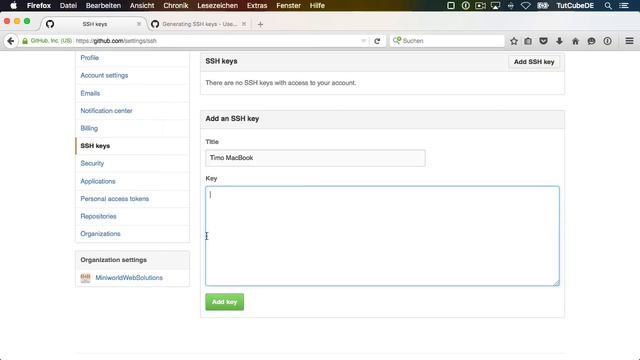This screenshot has width=640, height=360.
Task: Open the Chronik menu
Action: 176,5
